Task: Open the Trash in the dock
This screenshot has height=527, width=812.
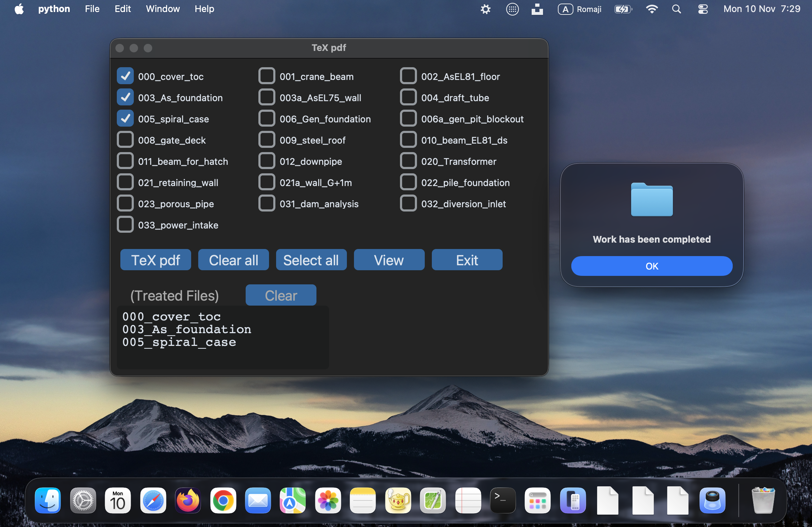Action: pos(763,501)
